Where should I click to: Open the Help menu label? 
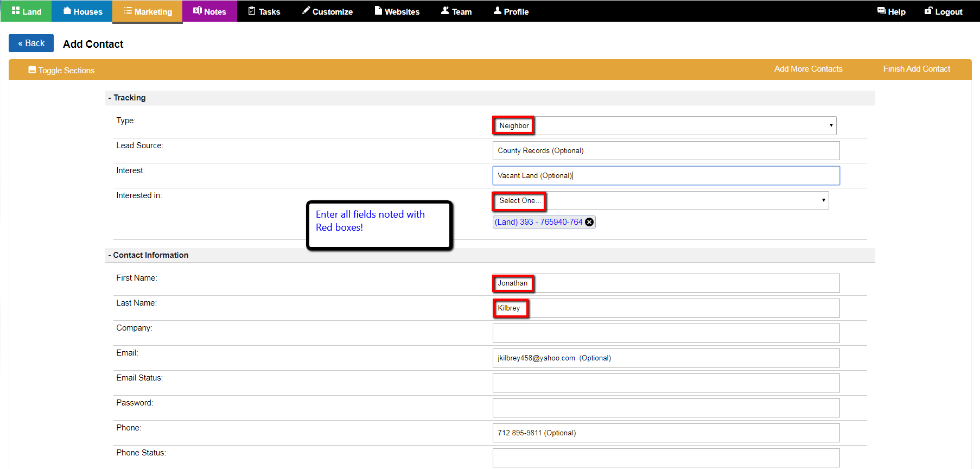point(896,11)
